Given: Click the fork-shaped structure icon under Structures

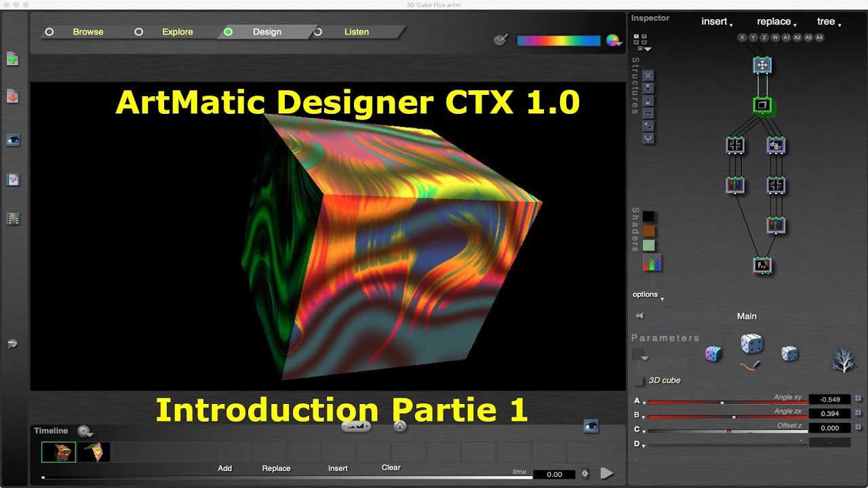Looking at the screenshot, I should (648, 138).
